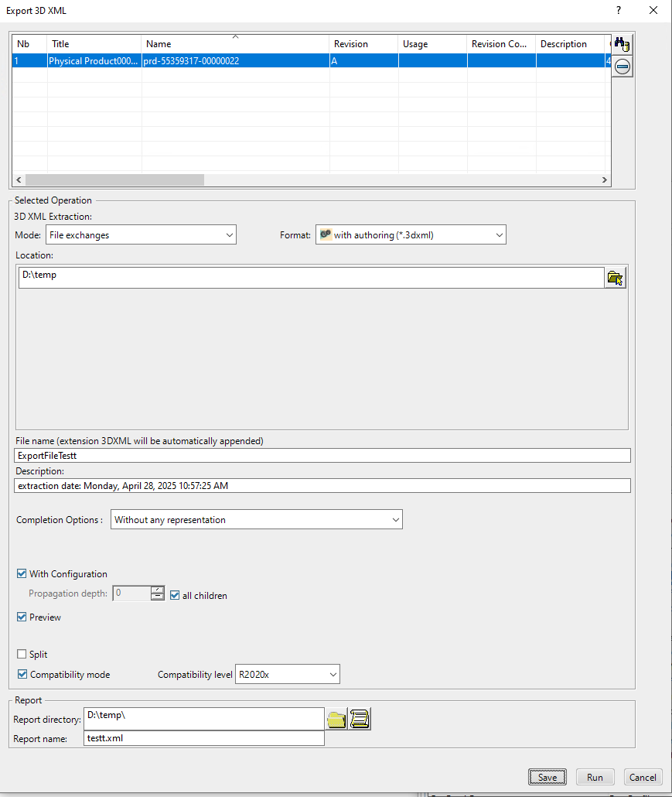Image resolution: width=672 pixels, height=797 pixels.
Task: Click the 3dxml format icon inside Format box
Action: click(x=325, y=234)
